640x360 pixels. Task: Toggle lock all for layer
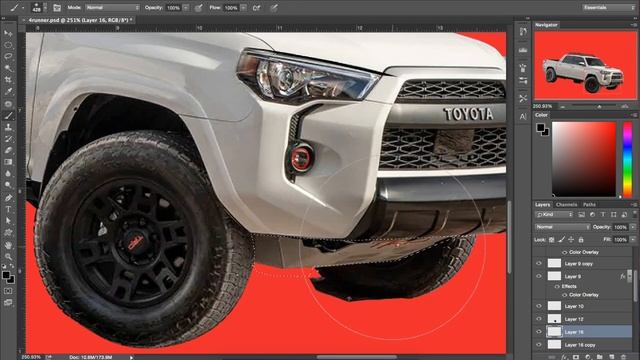(581, 240)
